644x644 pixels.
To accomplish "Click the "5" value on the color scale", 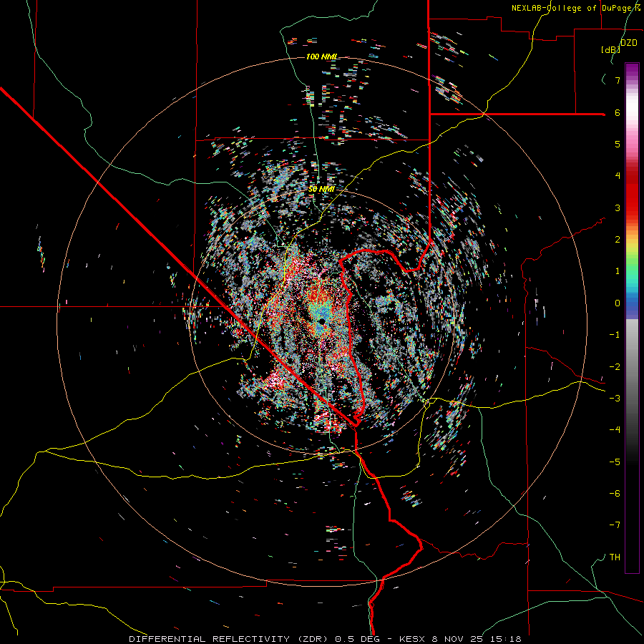I will pos(618,144).
